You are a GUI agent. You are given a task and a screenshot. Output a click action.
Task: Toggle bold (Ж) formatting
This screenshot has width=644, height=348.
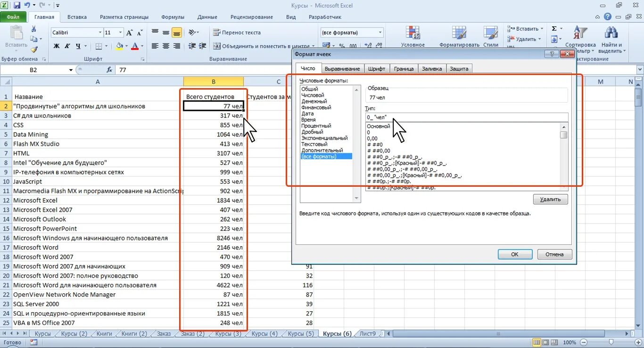(x=57, y=46)
